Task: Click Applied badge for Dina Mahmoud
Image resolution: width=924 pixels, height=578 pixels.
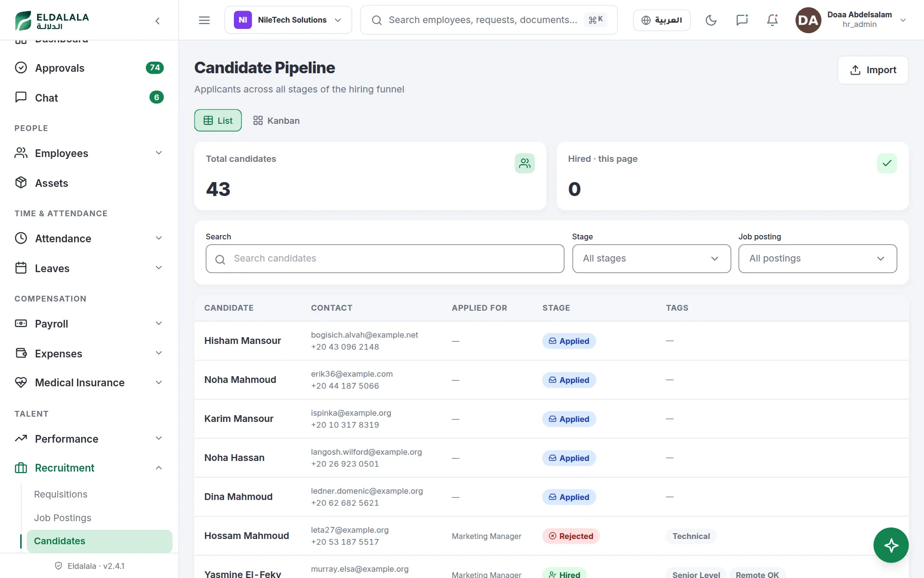Action: point(569,497)
